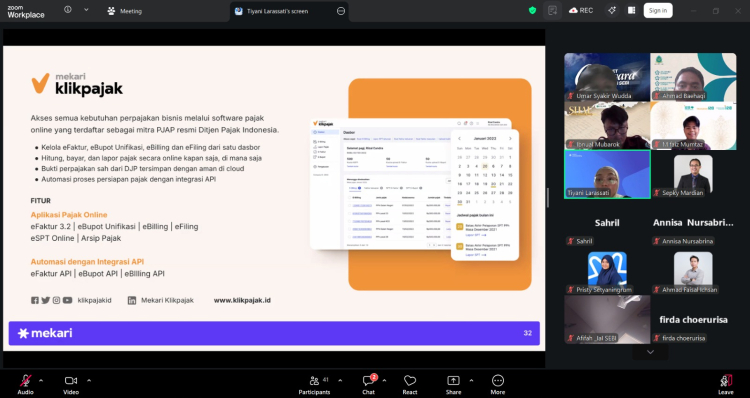750x398 pixels.
Task: Click the REC recording indicator
Action: pyautogui.click(x=581, y=11)
